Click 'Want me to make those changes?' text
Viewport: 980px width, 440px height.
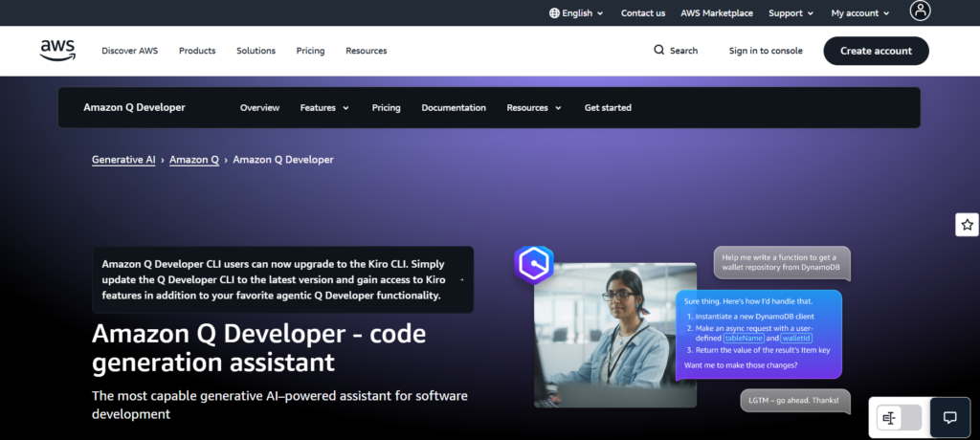(x=741, y=365)
